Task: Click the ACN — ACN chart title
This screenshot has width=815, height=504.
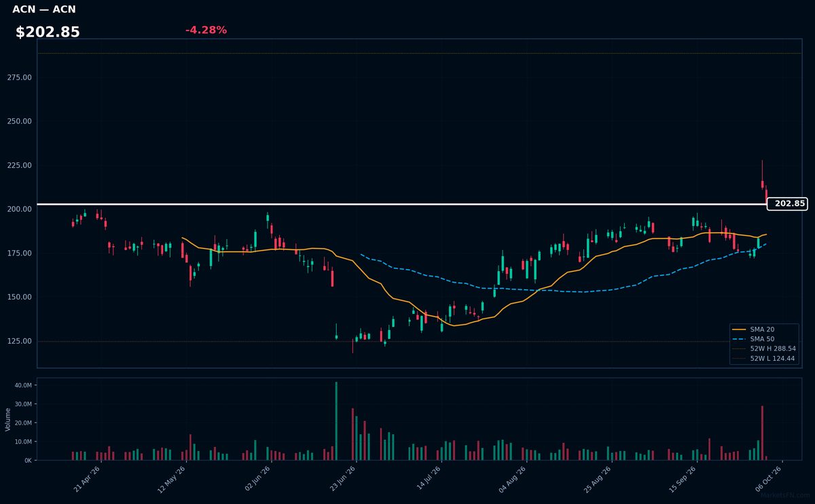Action: [44, 10]
